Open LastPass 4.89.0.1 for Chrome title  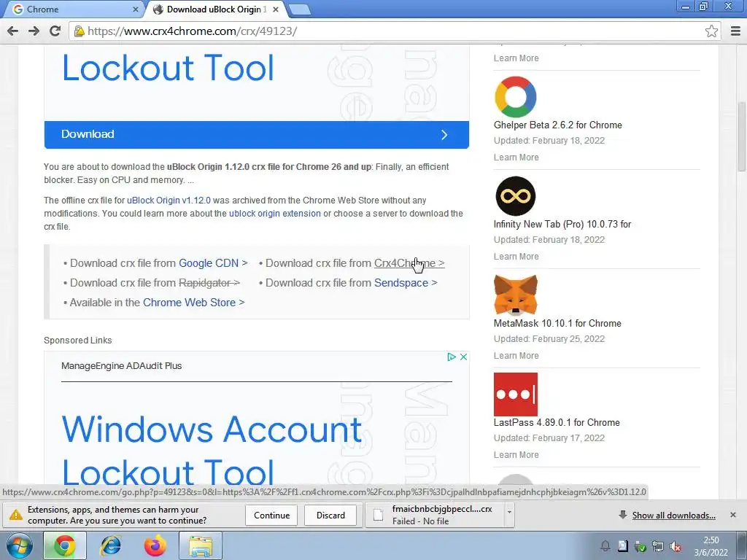[x=557, y=422]
